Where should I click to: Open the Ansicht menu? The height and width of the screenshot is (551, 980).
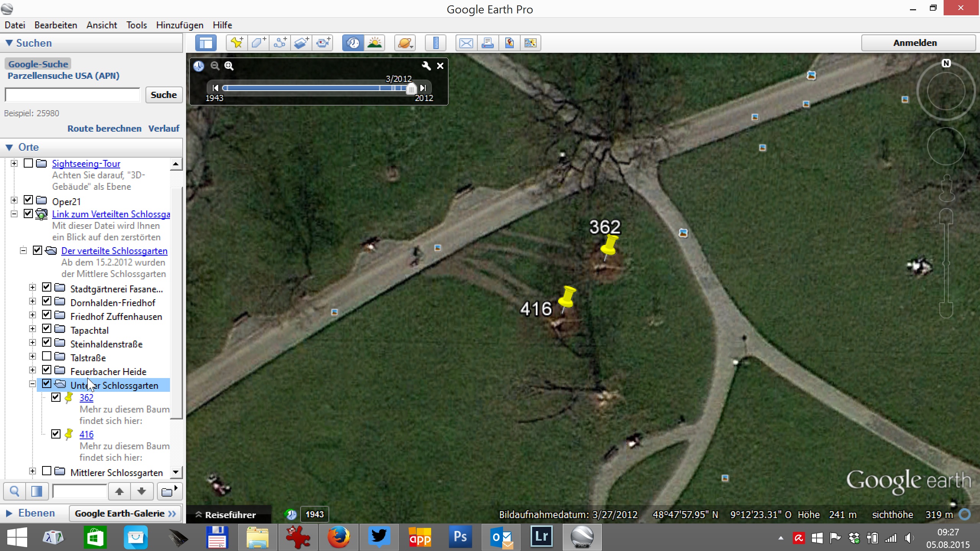click(x=101, y=25)
